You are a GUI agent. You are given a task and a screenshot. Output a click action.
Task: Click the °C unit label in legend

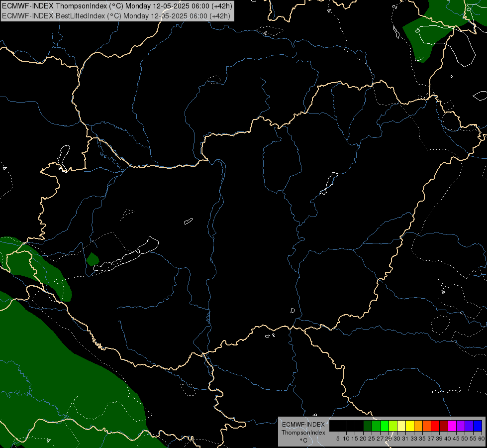tap(303, 441)
